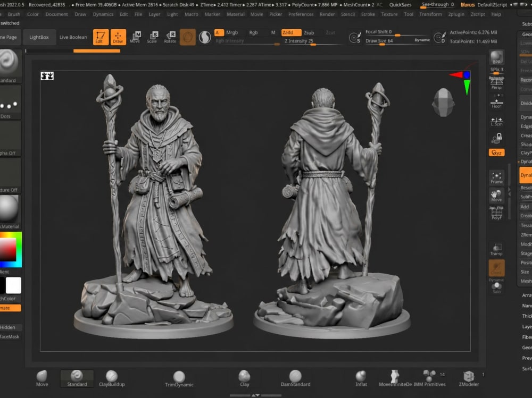532x398 pixels.
Task: Click the DefaultZScript button
Action: pos(492,5)
